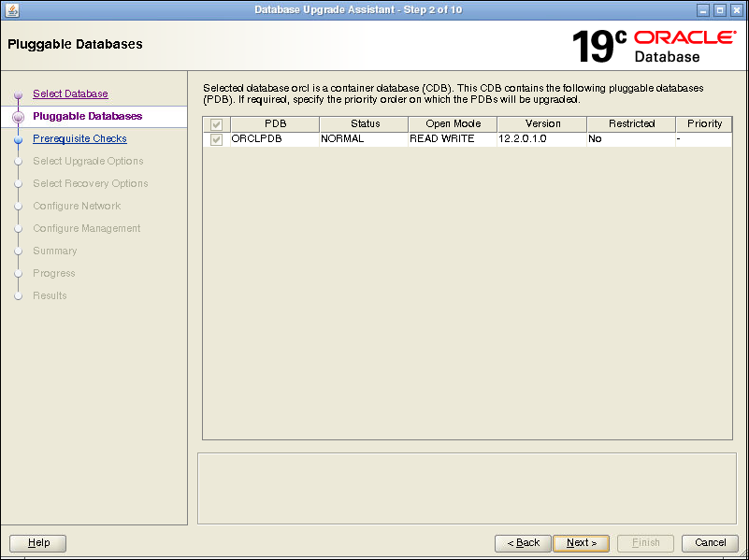Screen dimensions: 749x560
Task: Open Help for this wizard
Action: pyautogui.click(x=38, y=542)
